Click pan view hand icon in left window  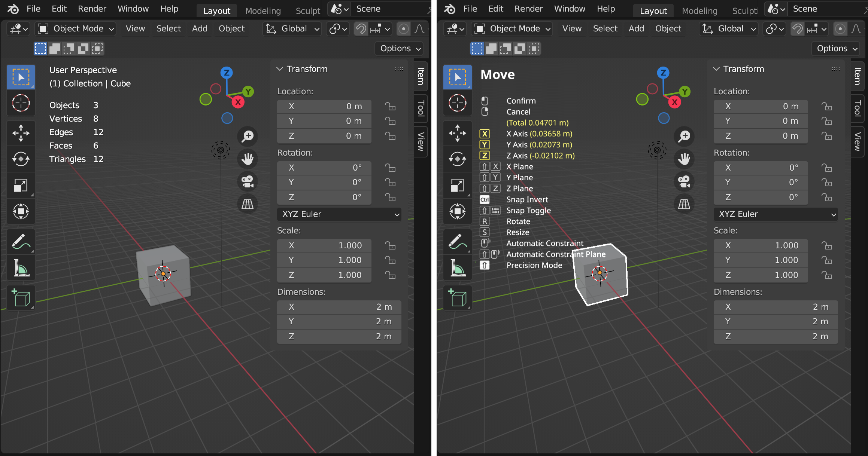click(x=248, y=159)
